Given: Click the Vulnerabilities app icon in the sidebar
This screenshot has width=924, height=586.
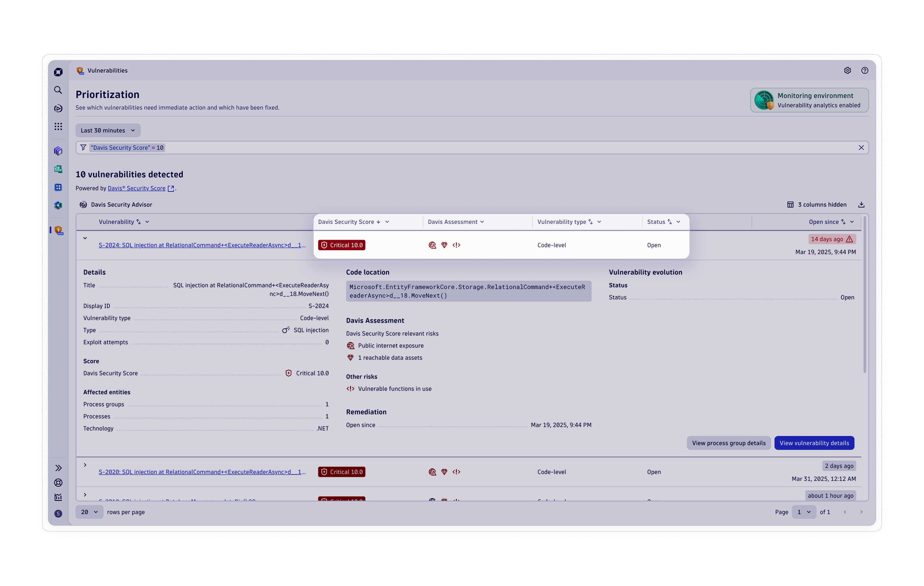Looking at the screenshot, I should click(58, 230).
